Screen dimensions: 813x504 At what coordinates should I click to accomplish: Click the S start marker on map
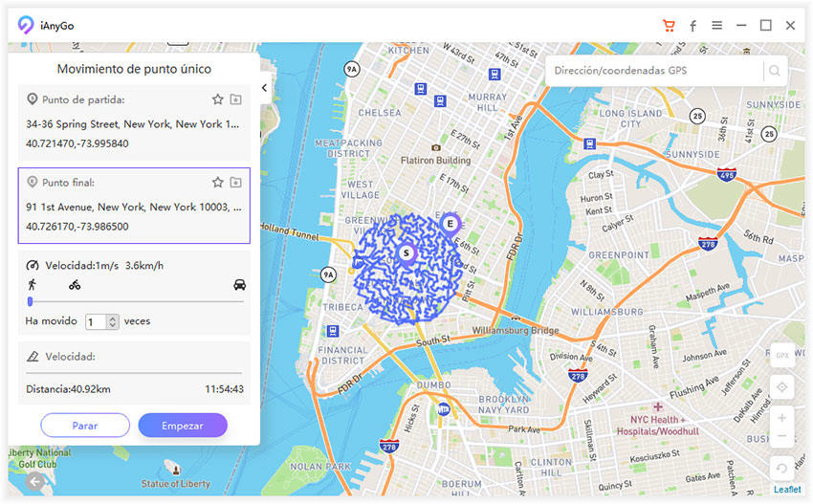(x=406, y=253)
